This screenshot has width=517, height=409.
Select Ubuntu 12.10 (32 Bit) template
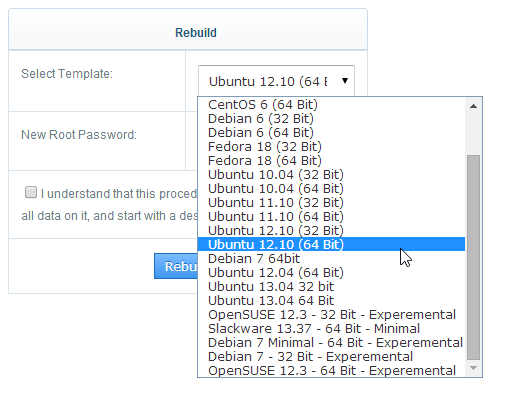click(331, 231)
